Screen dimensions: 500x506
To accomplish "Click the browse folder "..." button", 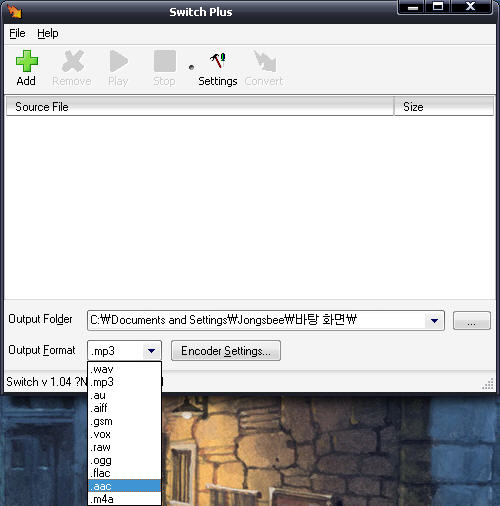I will [472, 321].
